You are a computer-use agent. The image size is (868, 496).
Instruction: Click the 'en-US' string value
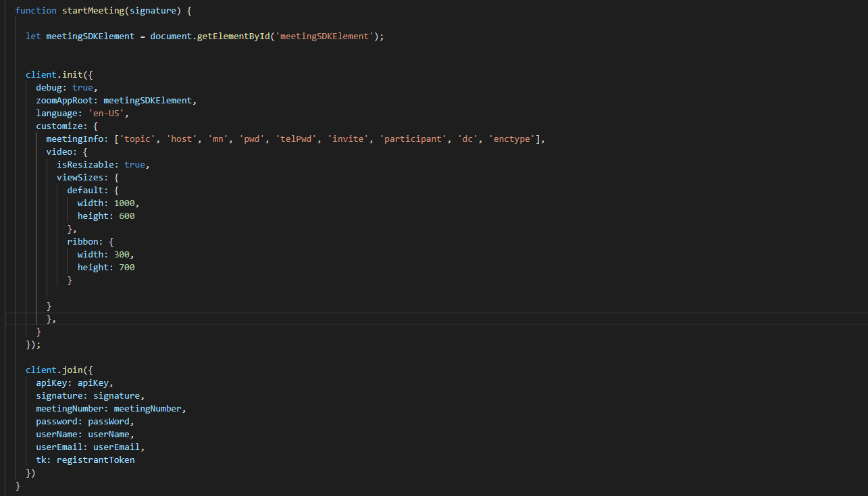(x=106, y=114)
